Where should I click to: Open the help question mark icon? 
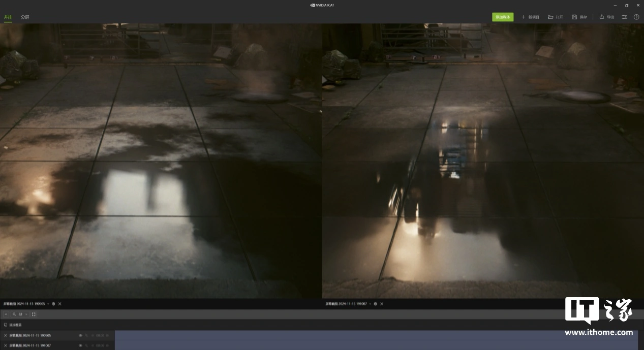click(636, 17)
